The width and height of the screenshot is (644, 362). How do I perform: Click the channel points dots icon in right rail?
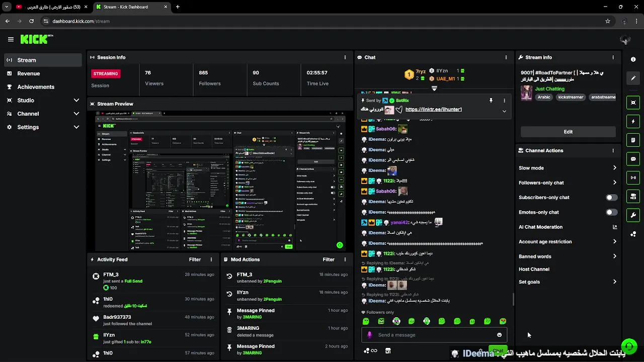(633, 234)
